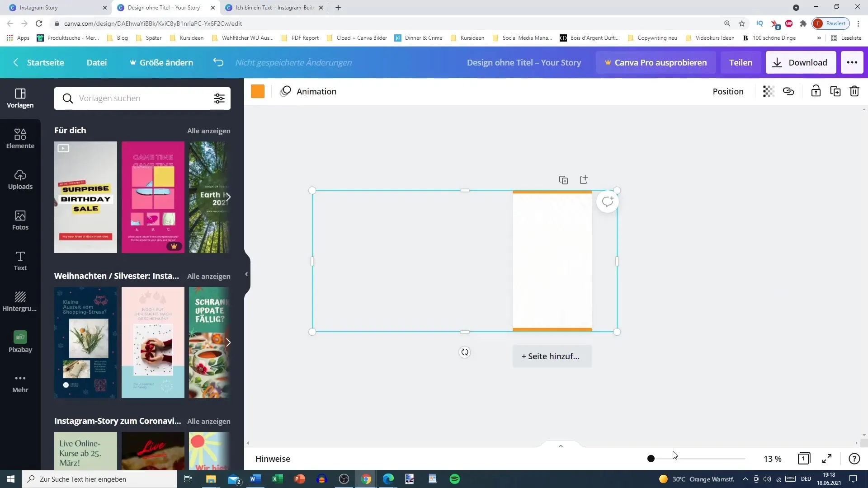Viewport: 868px width, 488px height.
Task: Open the Datei menu
Action: (97, 62)
